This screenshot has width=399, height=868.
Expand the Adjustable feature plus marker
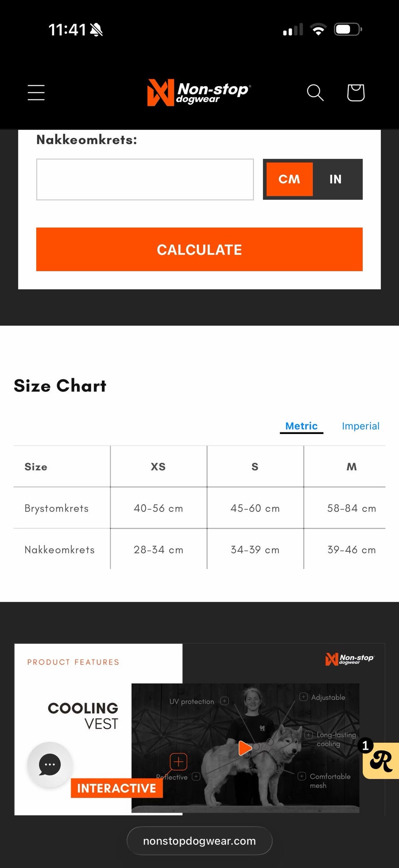pyautogui.click(x=303, y=697)
